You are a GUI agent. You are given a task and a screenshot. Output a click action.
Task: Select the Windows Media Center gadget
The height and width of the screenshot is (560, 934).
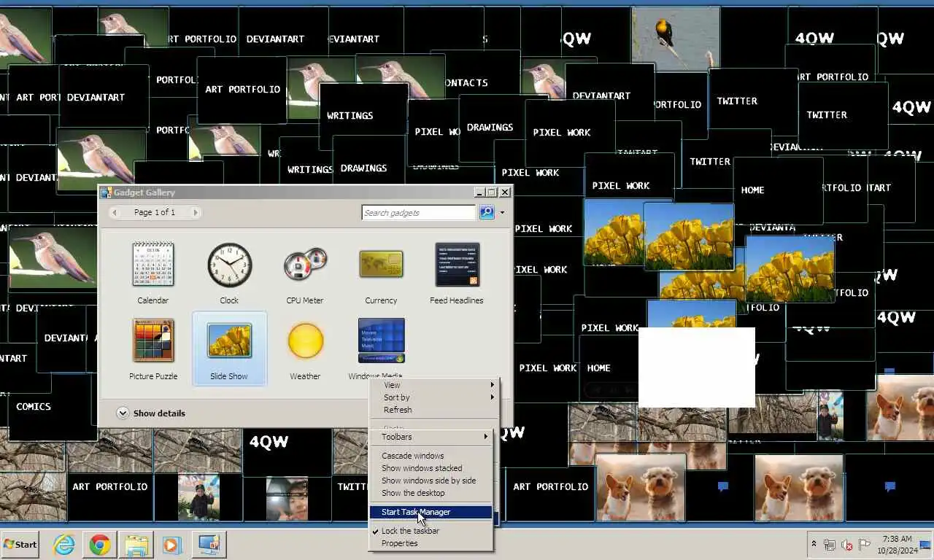coord(381,349)
